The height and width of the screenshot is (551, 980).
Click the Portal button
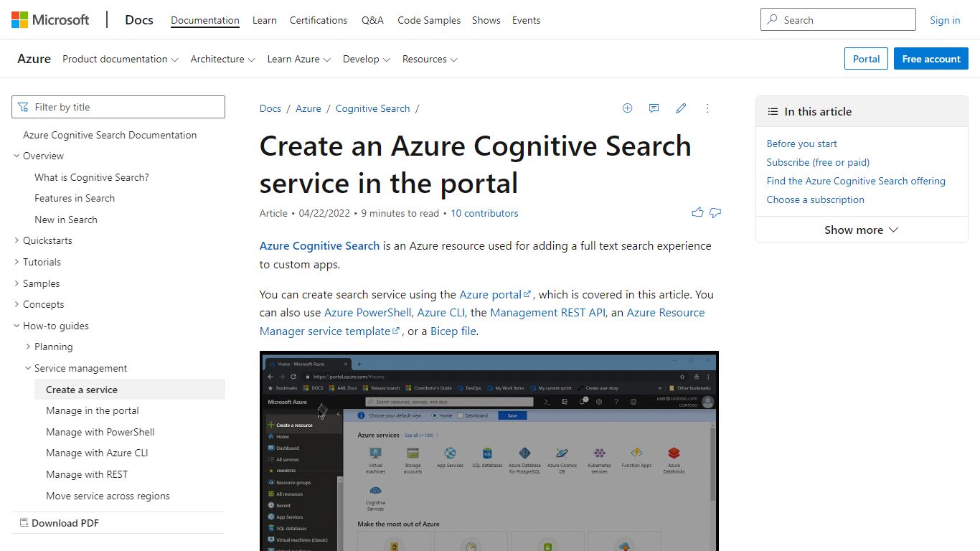[867, 59]
